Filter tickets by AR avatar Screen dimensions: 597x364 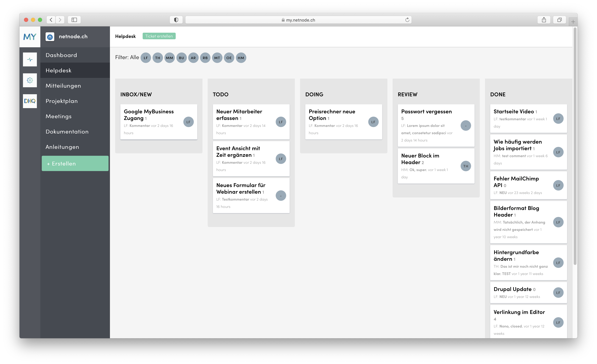[193, 58]
